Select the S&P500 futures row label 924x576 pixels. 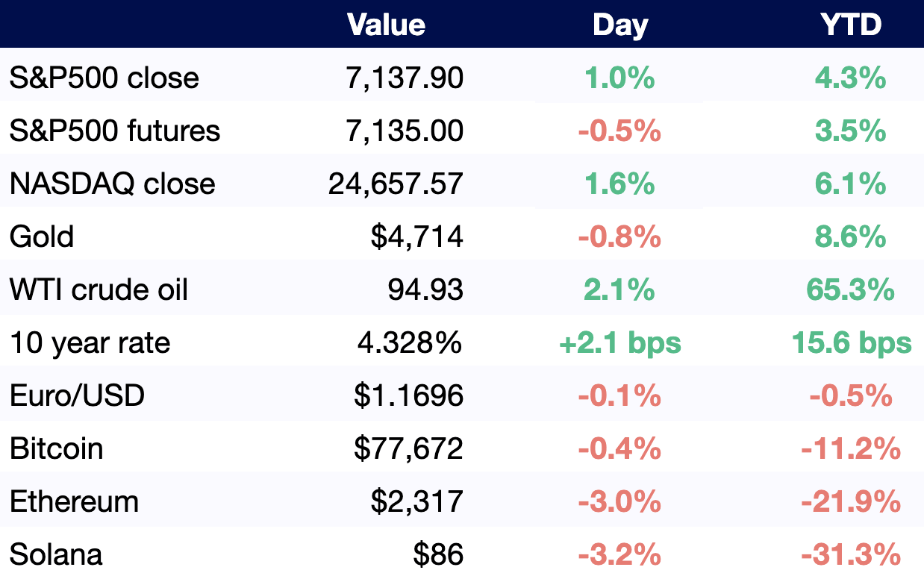tap(115, 131)
